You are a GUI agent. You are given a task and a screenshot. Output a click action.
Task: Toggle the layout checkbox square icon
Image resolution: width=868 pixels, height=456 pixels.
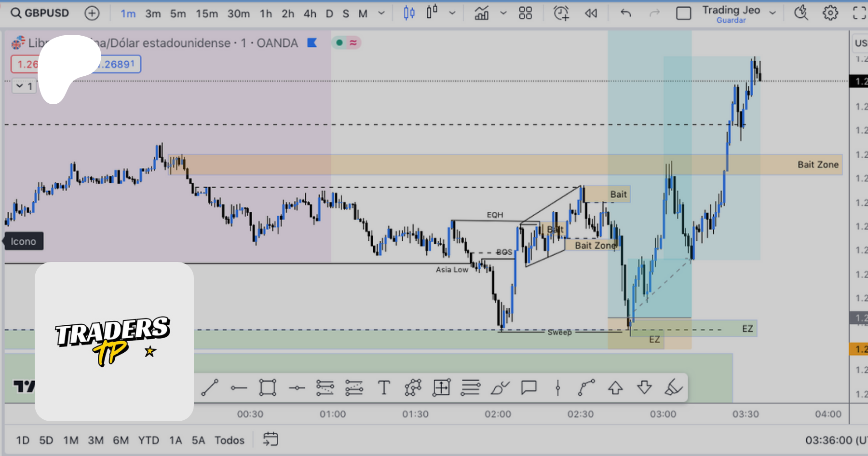click(x=683, y=13)
